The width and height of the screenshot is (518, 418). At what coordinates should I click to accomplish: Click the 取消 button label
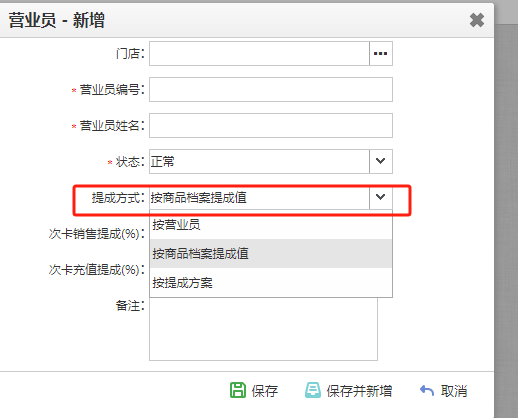pos(454,391)
